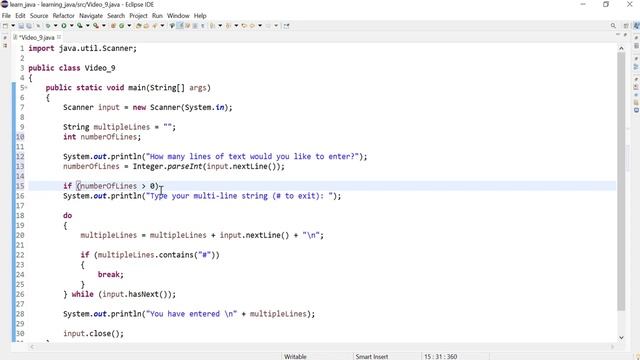
Task: Close the Video_9.java tab
Action: 59,37
